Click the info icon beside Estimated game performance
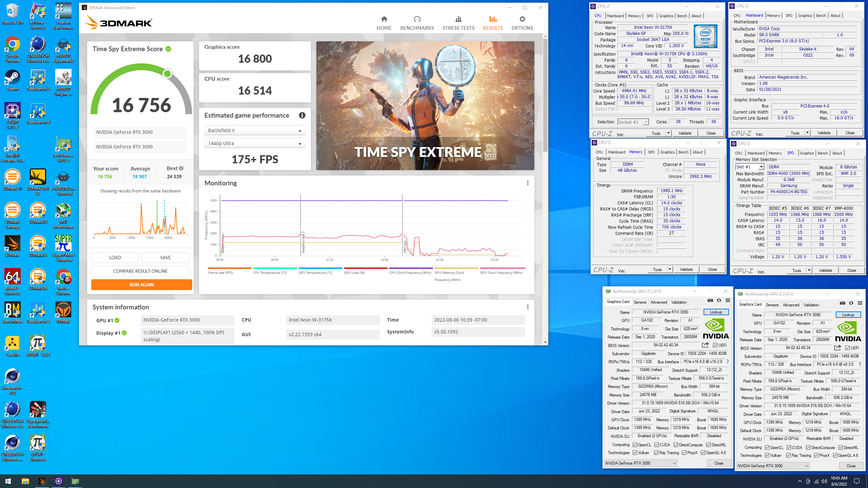 tap(302, 115)
